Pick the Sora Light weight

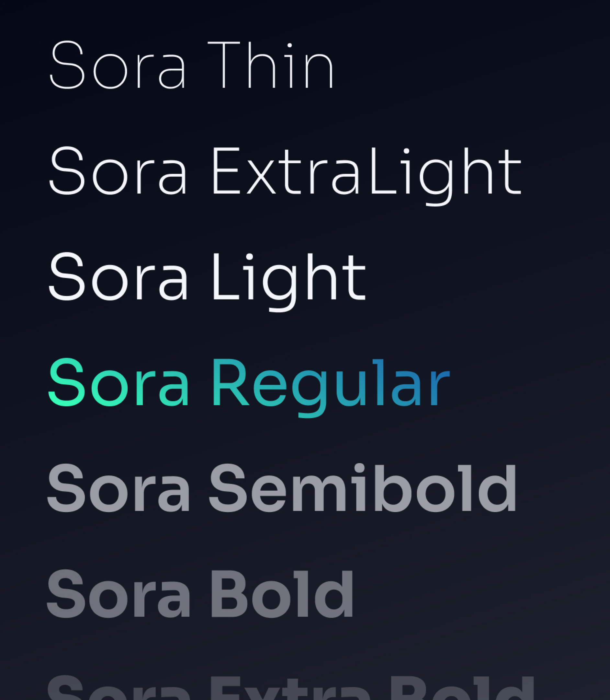pyautogui.click(x=207, y=278)
